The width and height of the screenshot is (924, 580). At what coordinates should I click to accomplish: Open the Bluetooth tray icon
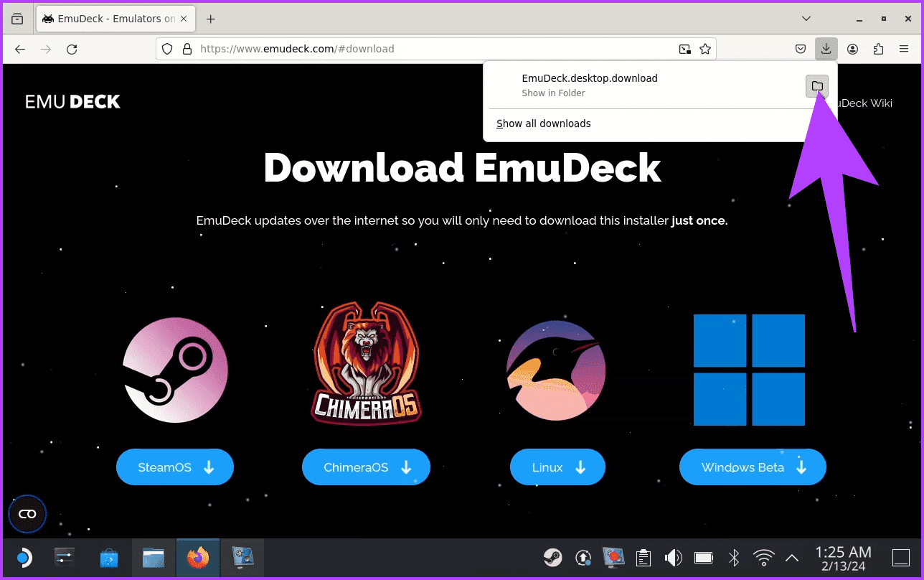pos(734,558)
